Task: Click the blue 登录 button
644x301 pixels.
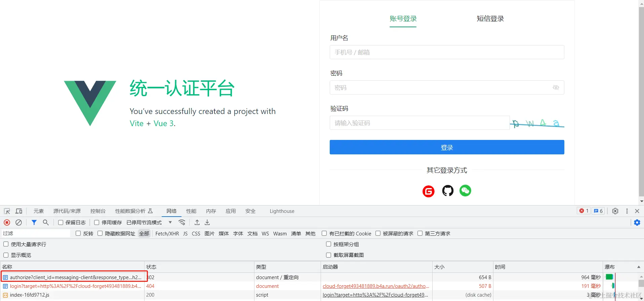Action: point(447,147)
